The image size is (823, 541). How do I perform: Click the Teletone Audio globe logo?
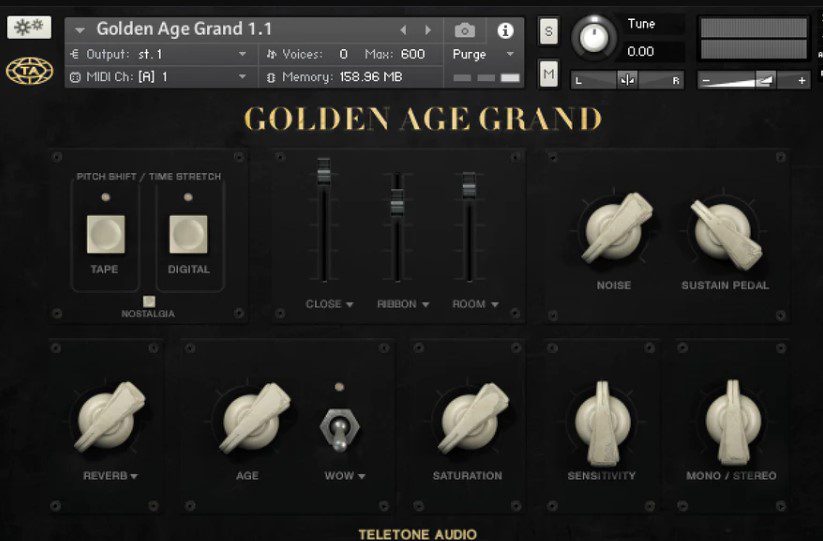tap(29, 71)
